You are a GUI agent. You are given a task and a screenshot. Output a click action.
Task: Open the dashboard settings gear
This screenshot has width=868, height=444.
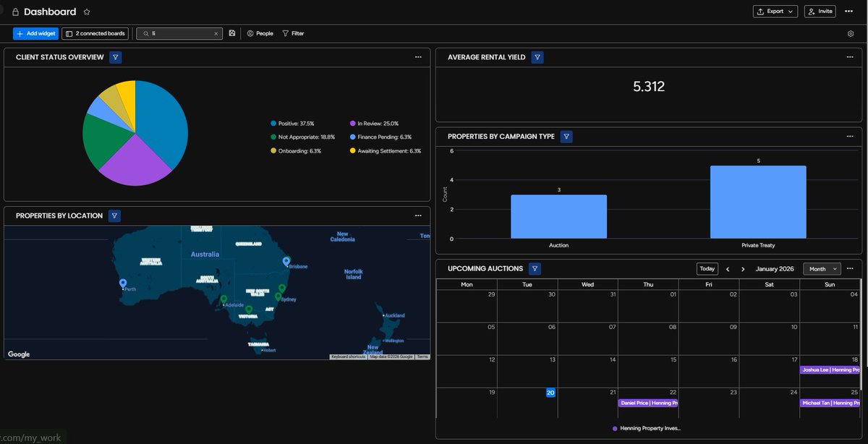[x=851, y=33]
